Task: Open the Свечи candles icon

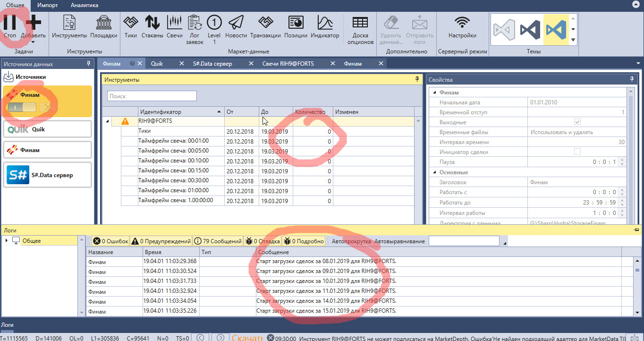Action: [x=174, y=22]
